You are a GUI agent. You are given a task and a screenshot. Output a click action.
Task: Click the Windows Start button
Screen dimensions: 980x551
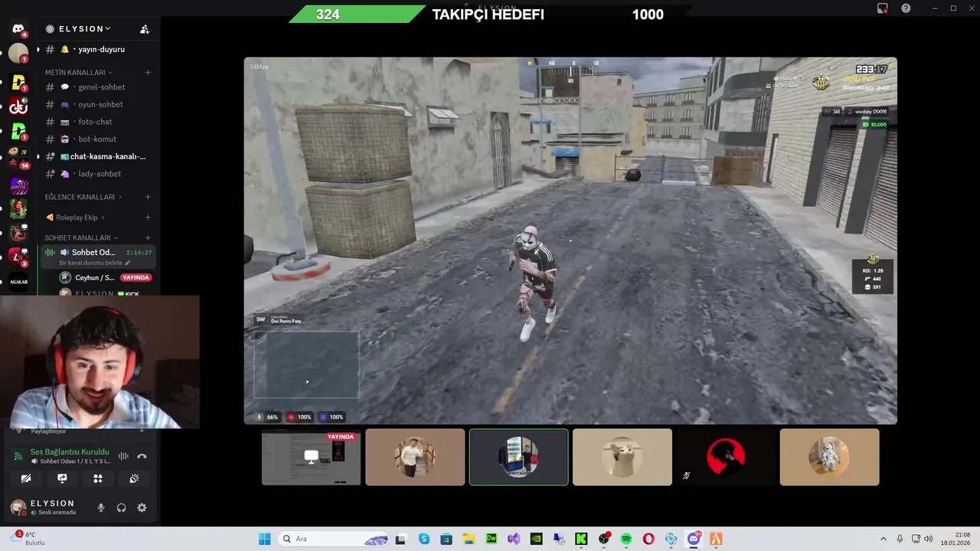click(x=264, y=539)
